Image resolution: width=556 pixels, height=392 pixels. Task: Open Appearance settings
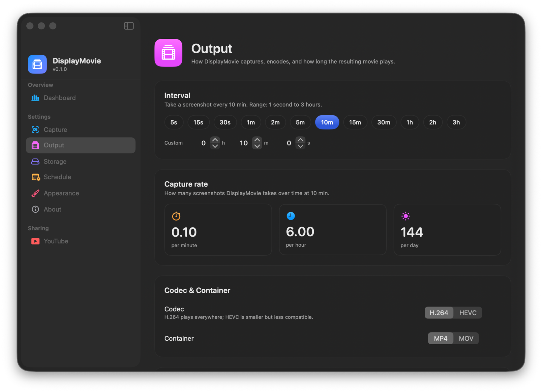click(x=81, y=193)
